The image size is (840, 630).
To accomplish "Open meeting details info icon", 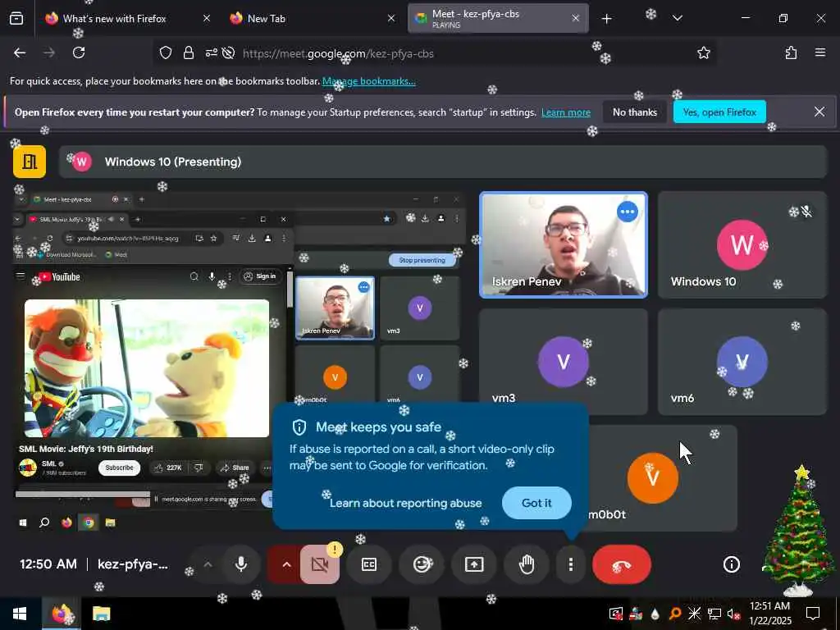I will click(x=731, y=564).
